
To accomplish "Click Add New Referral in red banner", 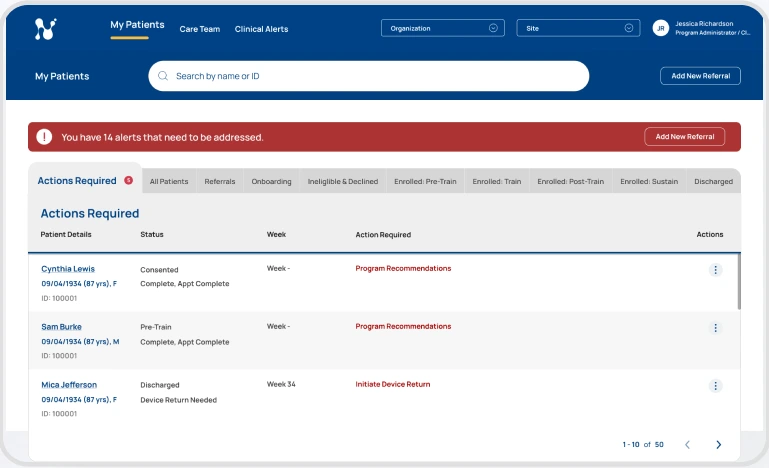I will pos(685,137).
